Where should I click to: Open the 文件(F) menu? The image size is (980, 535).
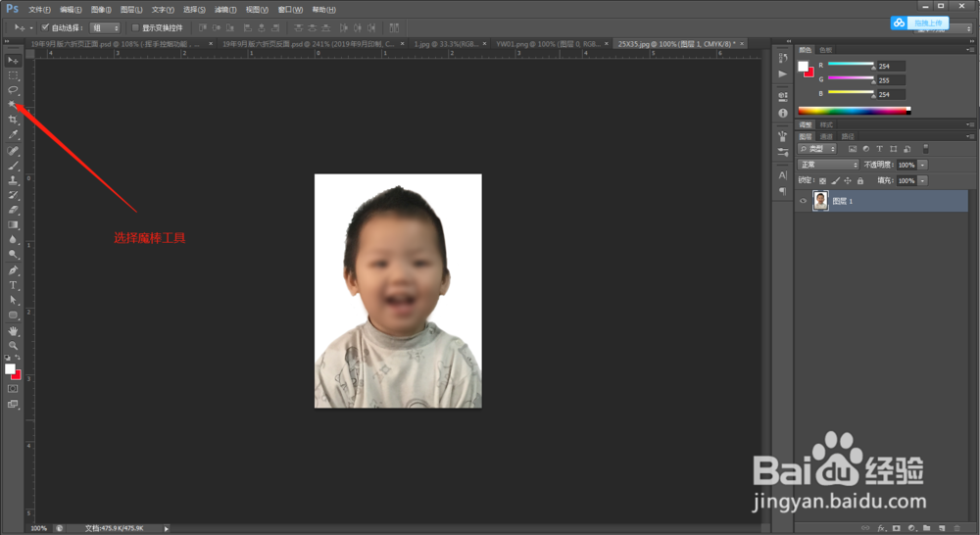[x=39, y=10]
